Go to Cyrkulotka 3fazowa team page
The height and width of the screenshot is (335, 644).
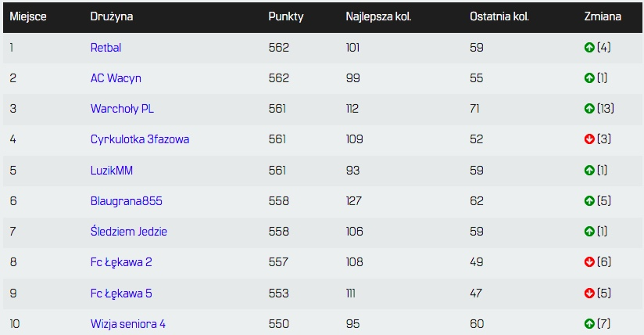139,139
